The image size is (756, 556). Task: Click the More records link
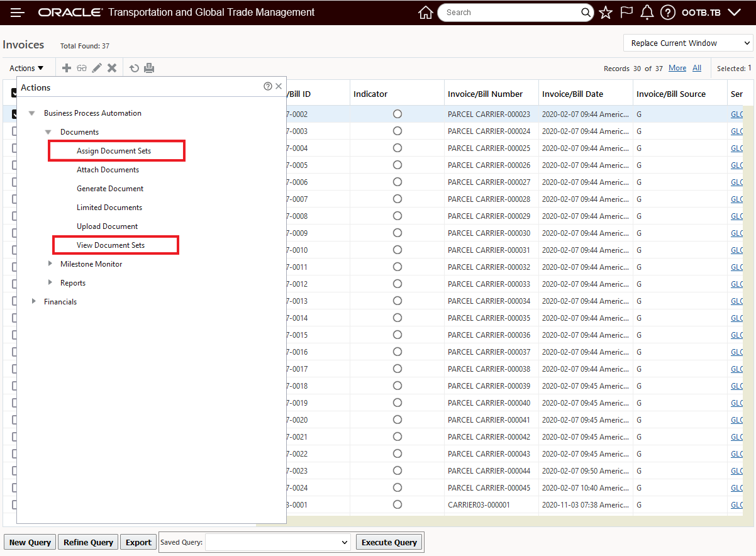pyautogui.click(x=677, y=67)
